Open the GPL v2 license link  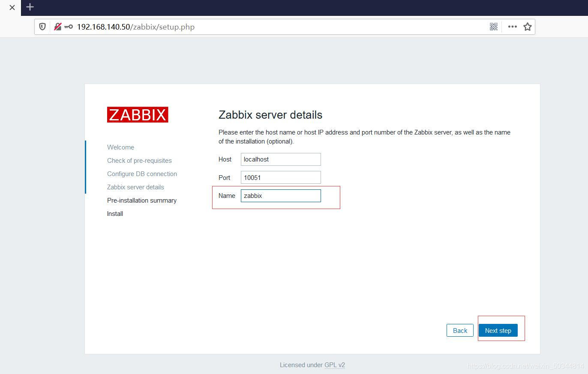tap(335, 365)
